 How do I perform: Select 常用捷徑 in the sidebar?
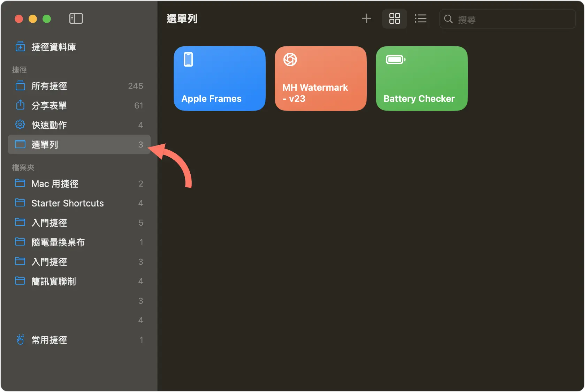click(x=79, y=340)
